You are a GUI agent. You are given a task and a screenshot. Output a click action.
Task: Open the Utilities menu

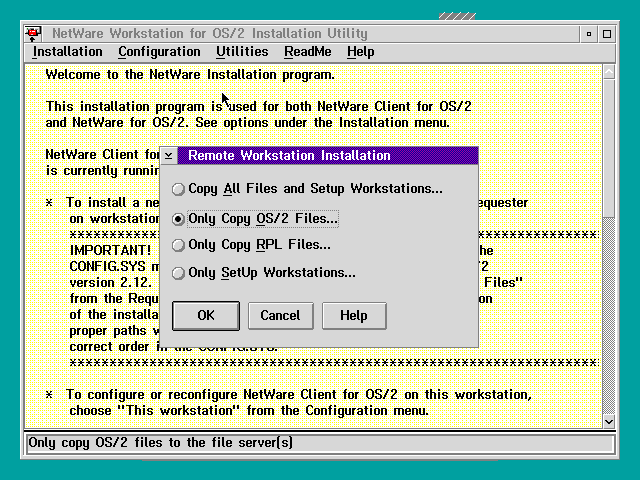242,52
